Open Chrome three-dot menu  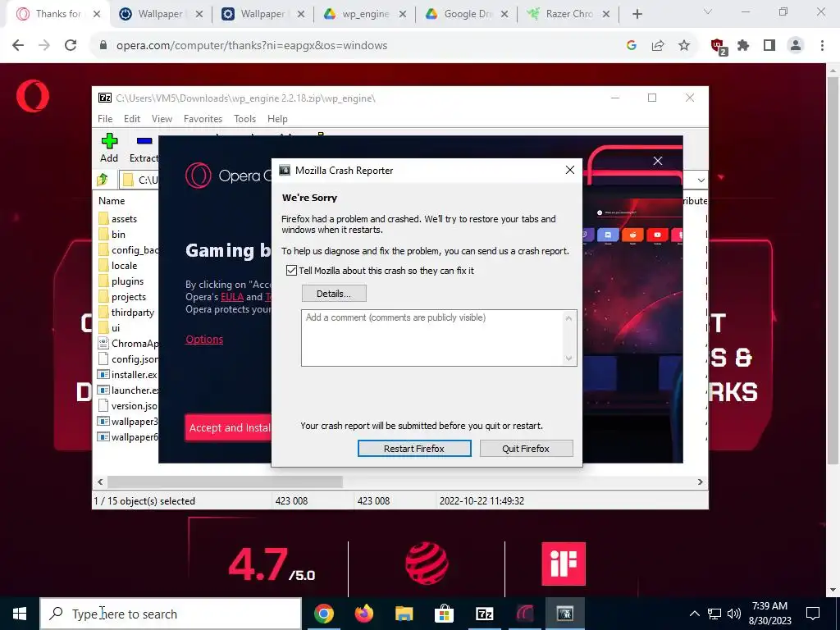pos(822,46)
